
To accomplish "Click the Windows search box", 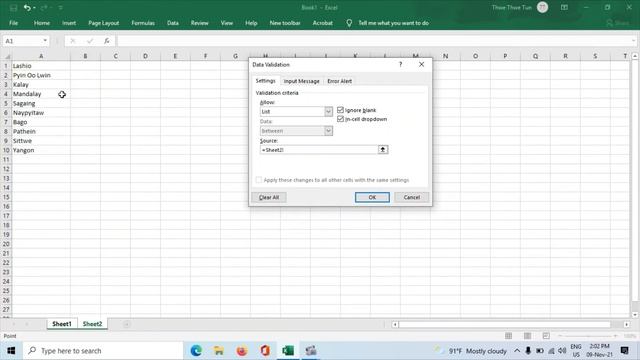I will (x=103, y=351).
